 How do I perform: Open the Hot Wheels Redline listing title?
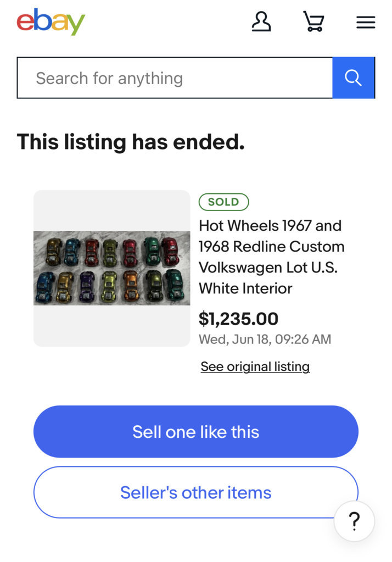click(272, 257)
